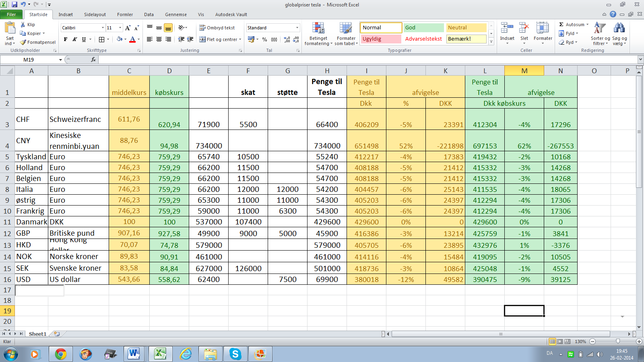
Task: Expand the Typografier styles gallery
Action: 491,42
